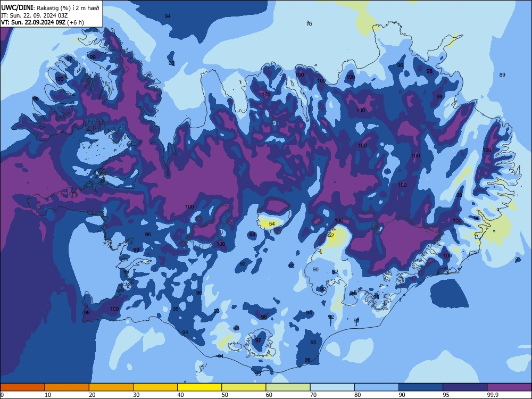The height and width of the screenshot is (399, 532).
Task: Click the dark orange 0–10 legend swatch
Action: [22, 387]
